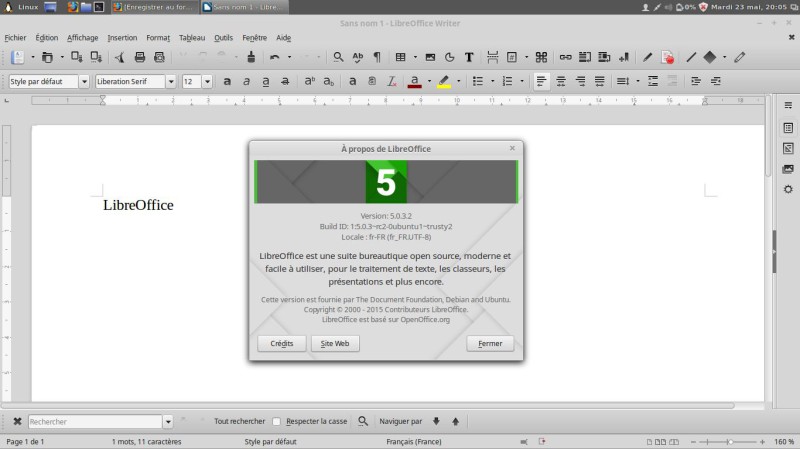Open Édition menu
Image resolution: width=800 pixels, height=449 pixels.
pyautogui.click(x=46, y=38)
